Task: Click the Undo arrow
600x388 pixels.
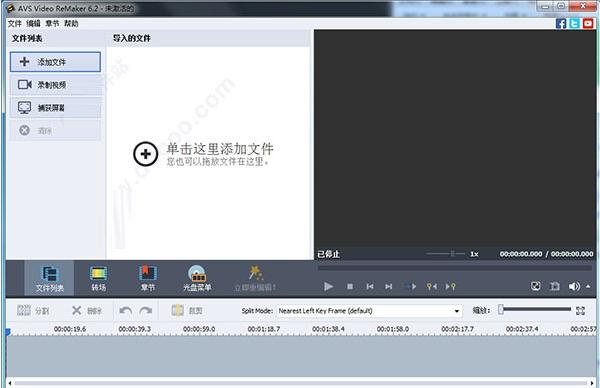Action: (126, 310)
